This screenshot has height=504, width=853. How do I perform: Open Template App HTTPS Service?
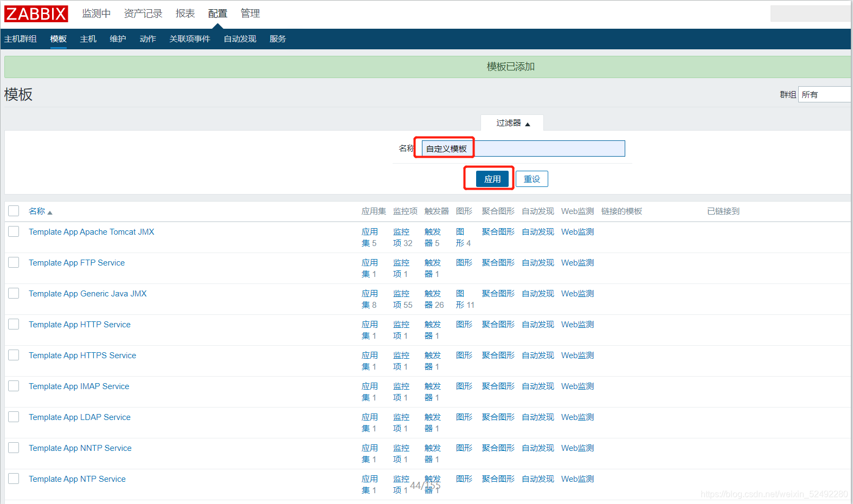(82, 356)
